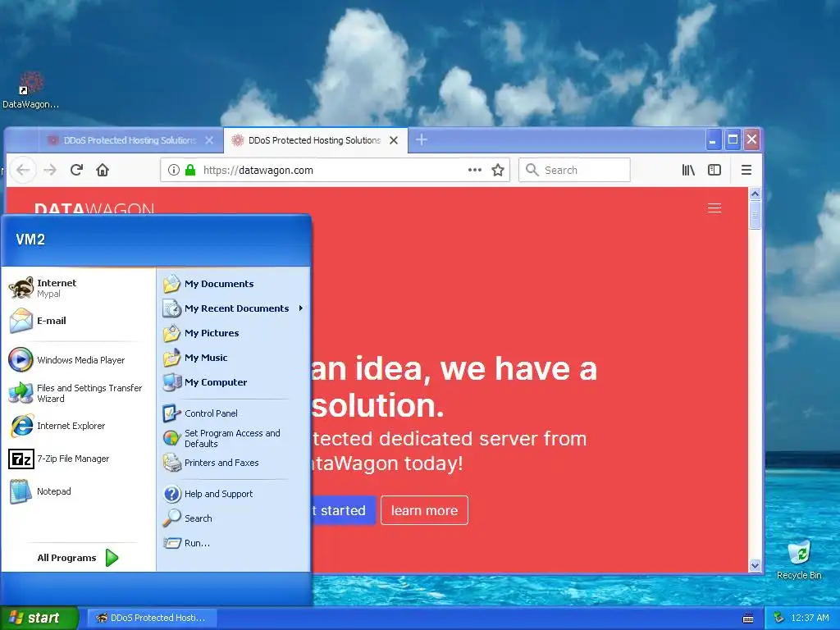Click the Windows start button
The image size is (840, 630).
(x=39, y=618)
